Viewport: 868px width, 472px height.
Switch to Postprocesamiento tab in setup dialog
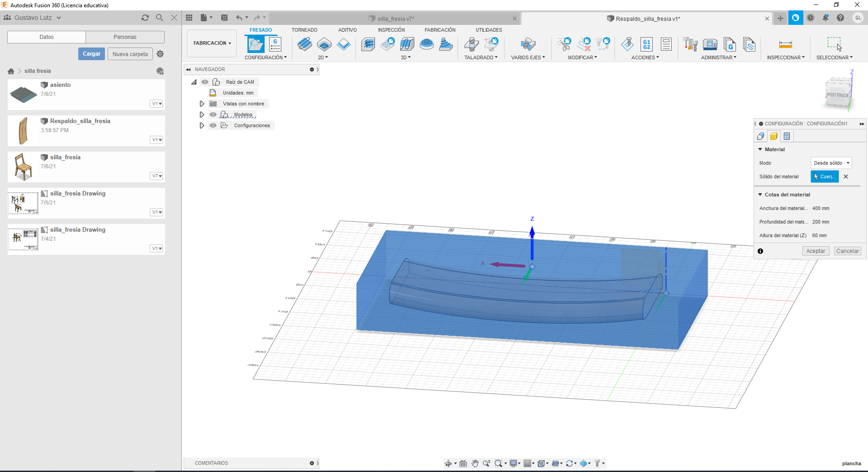pos(787,136)
